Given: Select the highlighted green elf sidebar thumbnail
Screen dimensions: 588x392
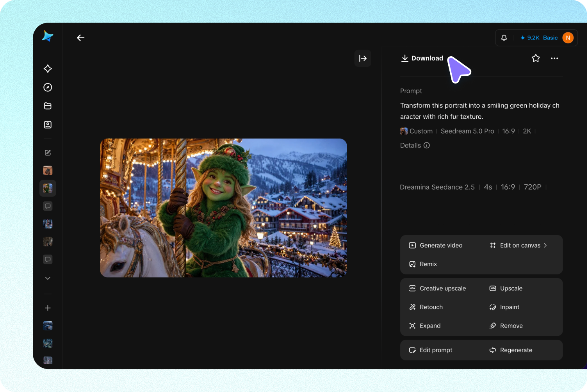Looking at the screenshot, I should coord(48,189).
